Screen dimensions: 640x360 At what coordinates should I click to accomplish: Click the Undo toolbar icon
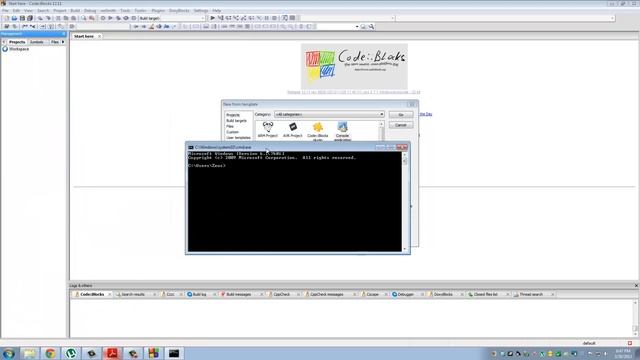point(40,18)
